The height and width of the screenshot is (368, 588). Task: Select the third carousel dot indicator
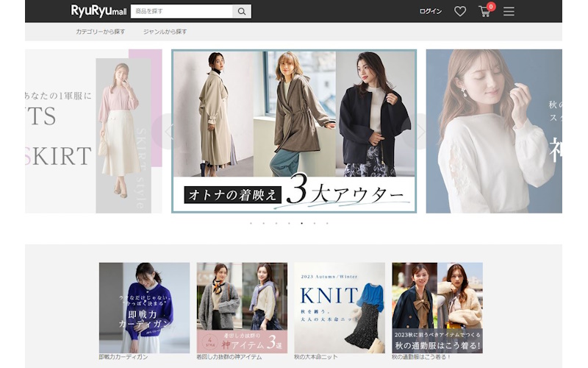point(276,223)
